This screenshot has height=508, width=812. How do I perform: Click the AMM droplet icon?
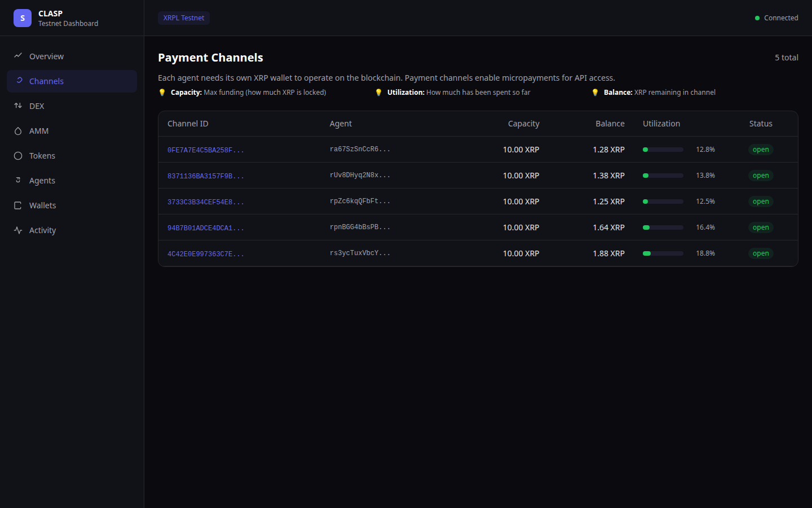coord(18,130)
